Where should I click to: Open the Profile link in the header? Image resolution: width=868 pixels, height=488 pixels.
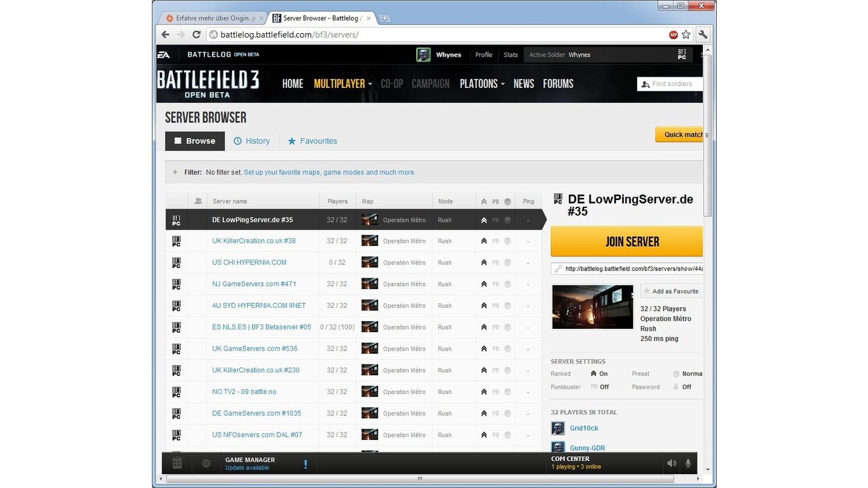[x=483, y=55]
